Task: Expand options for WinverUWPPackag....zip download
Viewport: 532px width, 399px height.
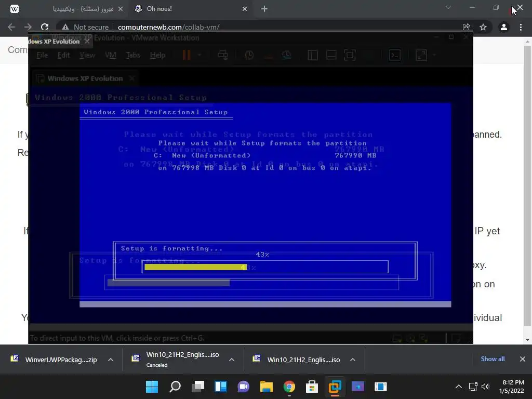Action: click(x=111, y=360)
